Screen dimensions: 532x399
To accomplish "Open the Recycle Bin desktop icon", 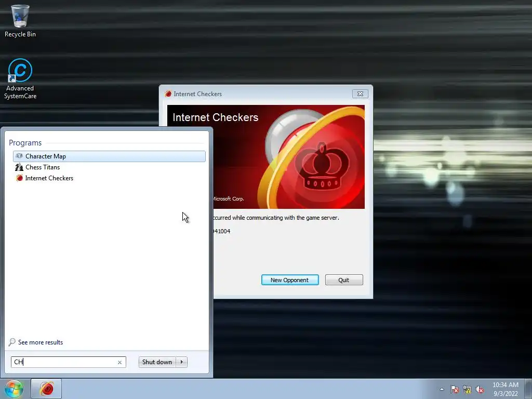I will click(x=20, y=21).
